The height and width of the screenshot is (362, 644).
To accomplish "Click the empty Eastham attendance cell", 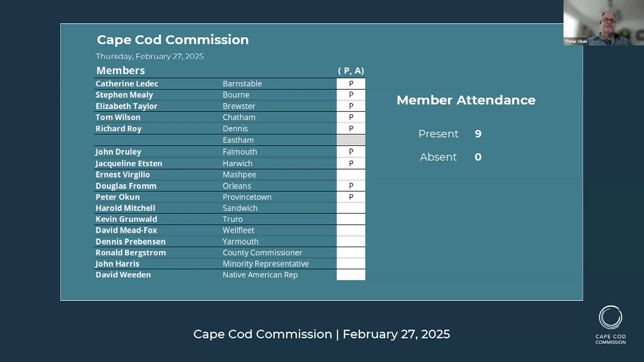I will (x=351, y=140).
